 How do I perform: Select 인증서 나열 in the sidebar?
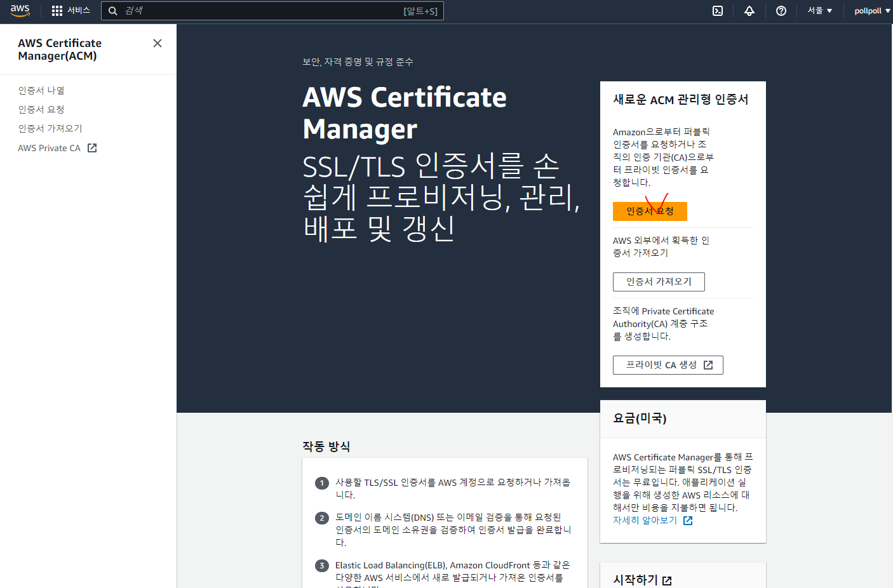coord(41,91)
